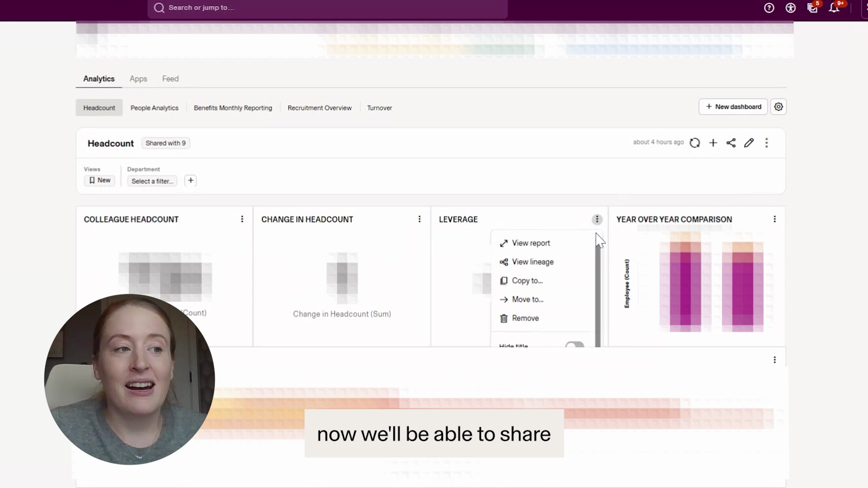Open the help question mark icon

(x=769, y=8)
